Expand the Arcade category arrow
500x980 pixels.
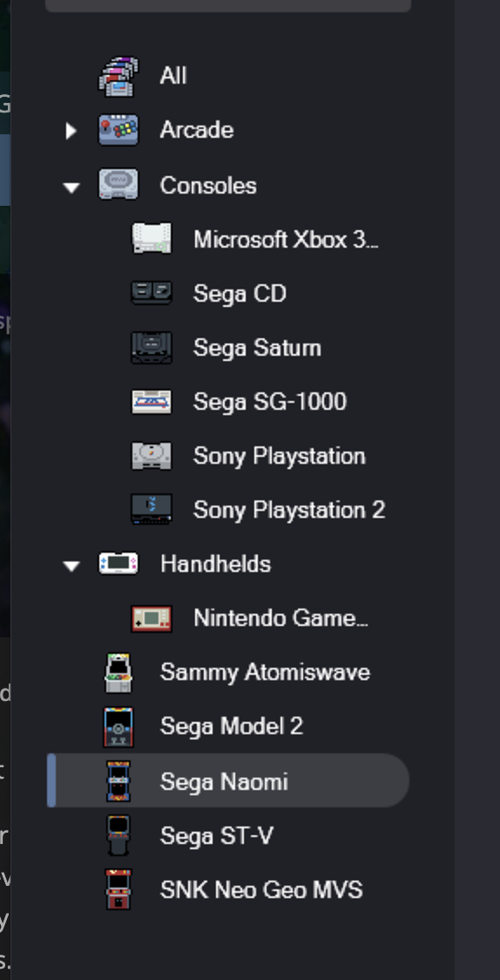(x=71, y=131)
